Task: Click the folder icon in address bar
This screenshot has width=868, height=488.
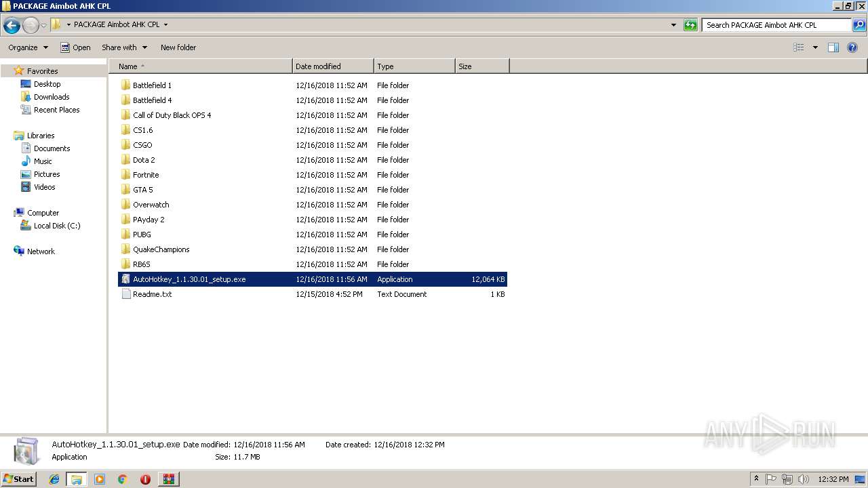Action: (56, 24)
